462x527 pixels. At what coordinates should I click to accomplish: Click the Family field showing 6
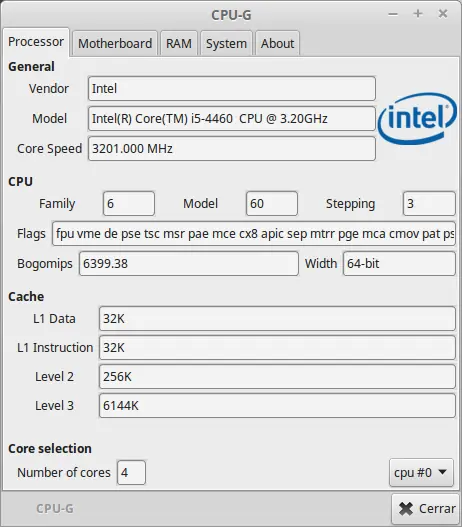coord(129,204)
